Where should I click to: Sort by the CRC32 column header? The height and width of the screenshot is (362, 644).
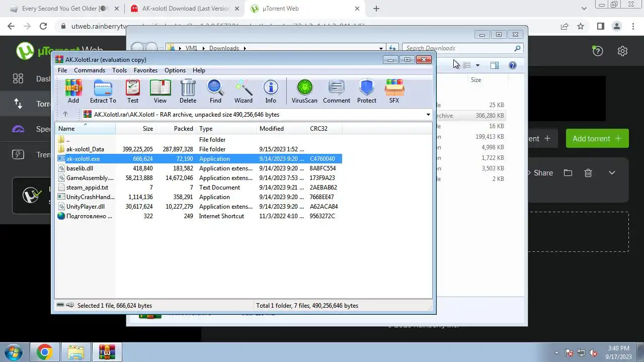pos(324,129)
